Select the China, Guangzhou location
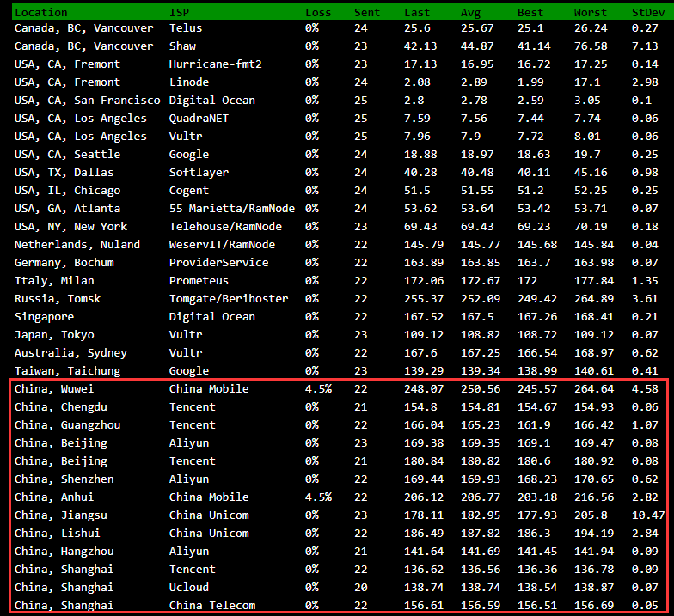The image size is (674, 616). pyautogui.click(x=67, y=424)
